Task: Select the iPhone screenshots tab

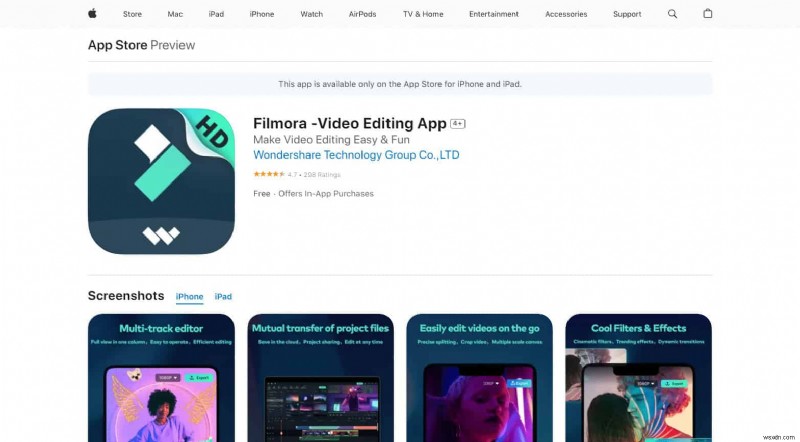Action: 189,297
